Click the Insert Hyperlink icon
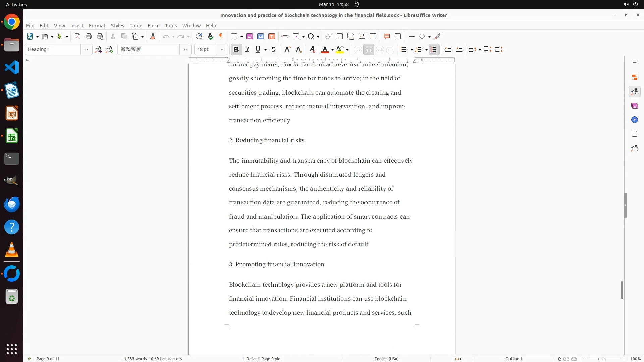The height and width of the screenshot is (362, 644). coord(329,36)
